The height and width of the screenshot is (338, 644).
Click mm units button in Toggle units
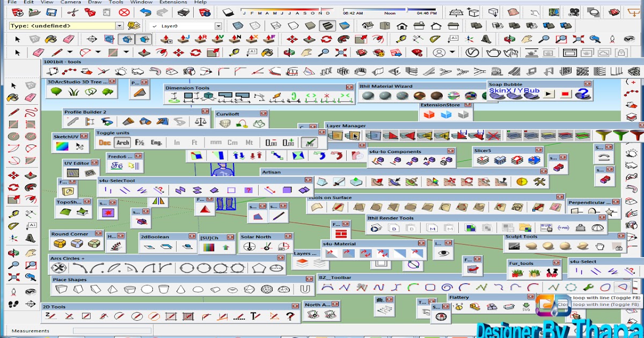coord(216,143)
